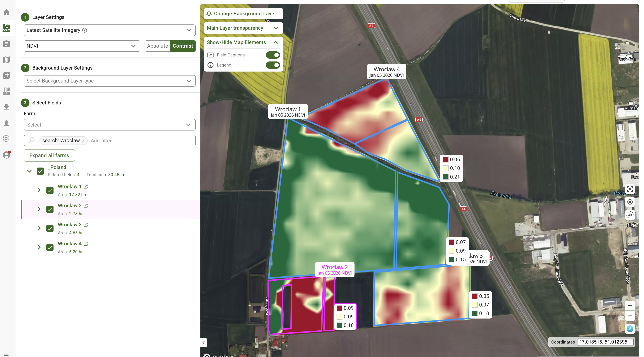Open user account icon in sidebar
644x357 pixels.
click(x=6, y=155)
